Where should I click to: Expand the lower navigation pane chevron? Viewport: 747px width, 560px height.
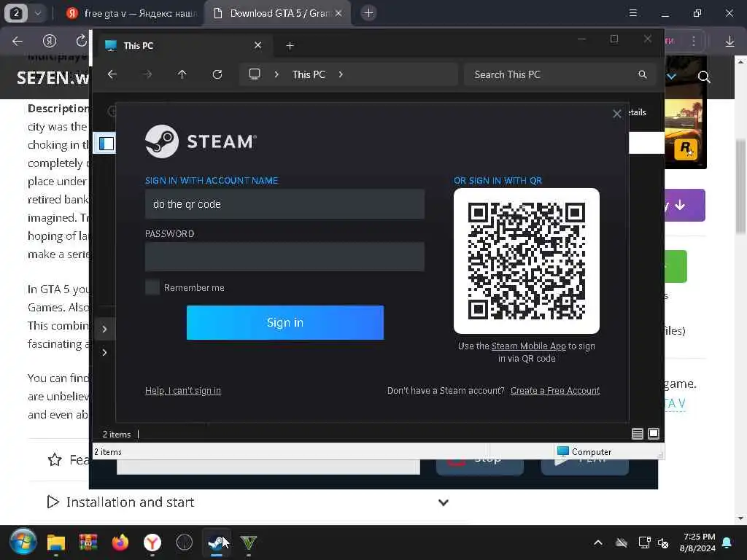tap(104, 352)
